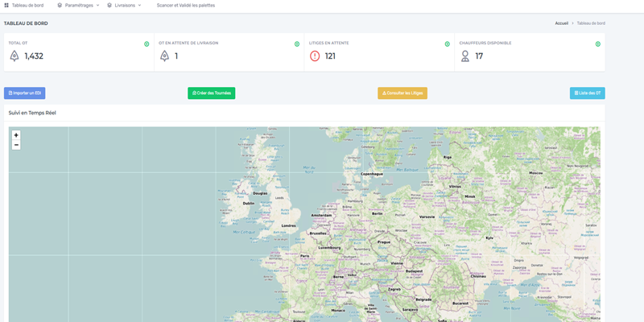Click green arrow on OT en attente card
Viewport: 644px width, 322px height.
[297, 44]
